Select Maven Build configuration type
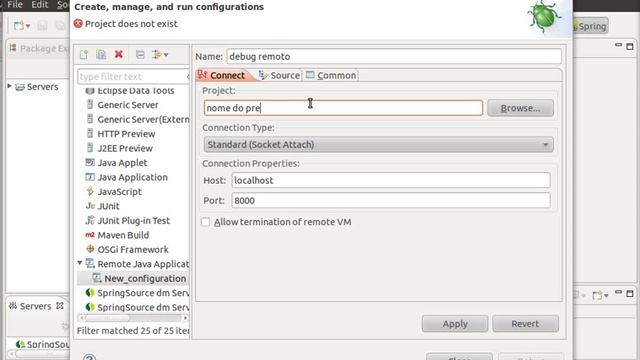This screenshot has width=640, height=360. pos(123,235)
